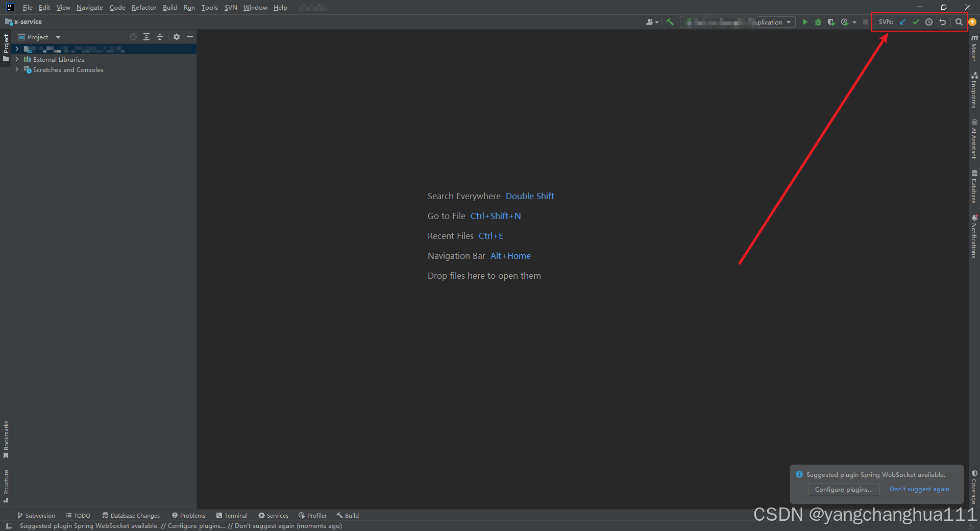Click Collapse All in Project panel
The width and height of the screenshot is (980, 531).
pyautogui.click(x=160, y=37)
